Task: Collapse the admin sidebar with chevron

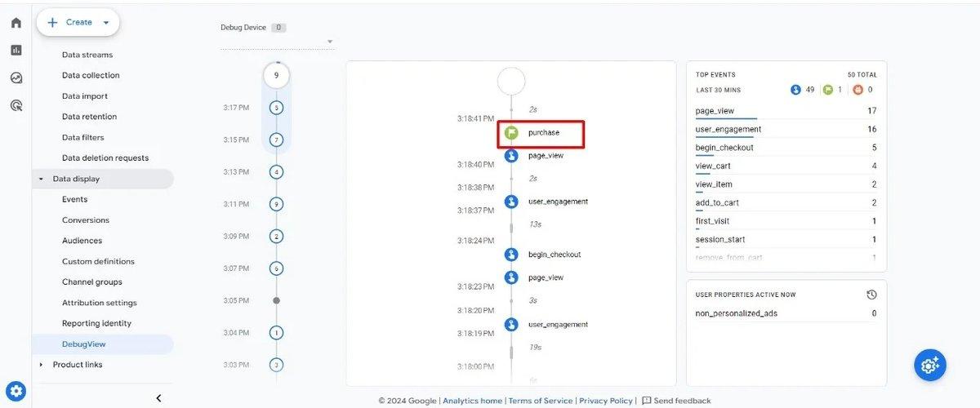Action: pyautogui.click(x=158, y=398)
